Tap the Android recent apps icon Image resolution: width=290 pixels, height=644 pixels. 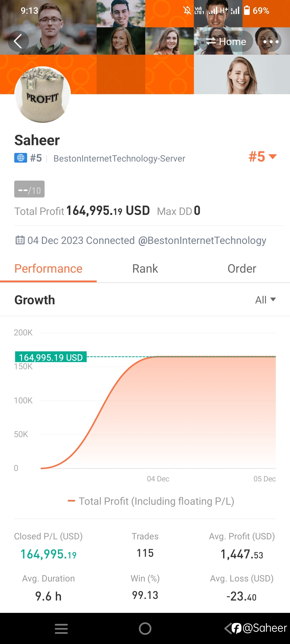click(x=61, y=629)
